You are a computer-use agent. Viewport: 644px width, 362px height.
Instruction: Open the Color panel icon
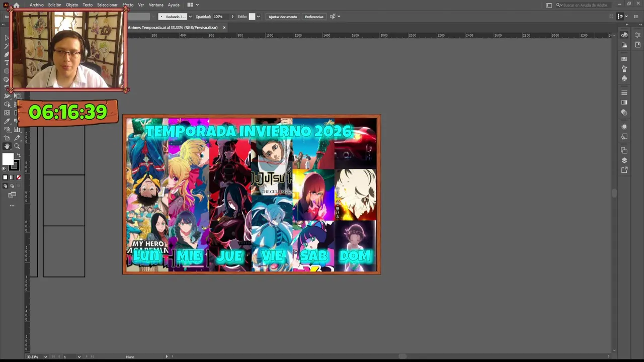[x=624, y=35]
